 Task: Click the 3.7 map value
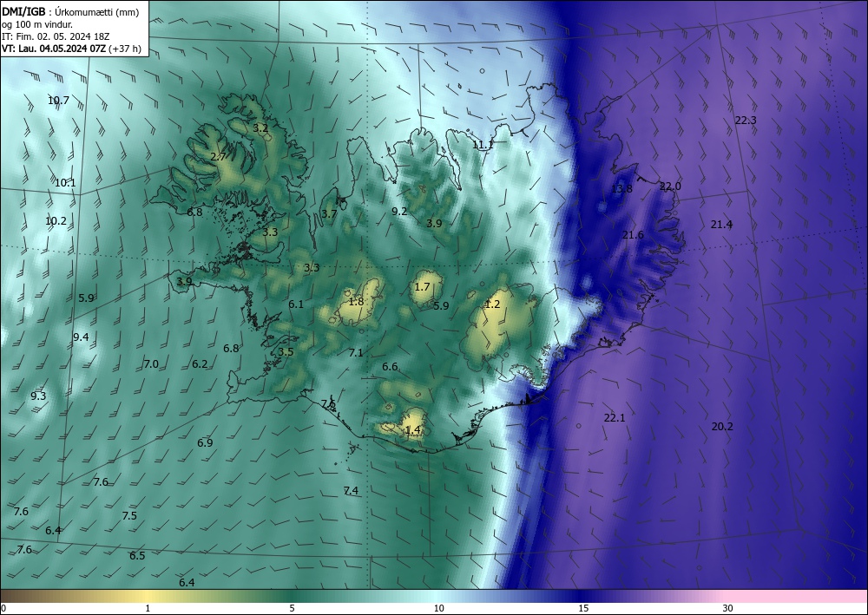(329, 214)
